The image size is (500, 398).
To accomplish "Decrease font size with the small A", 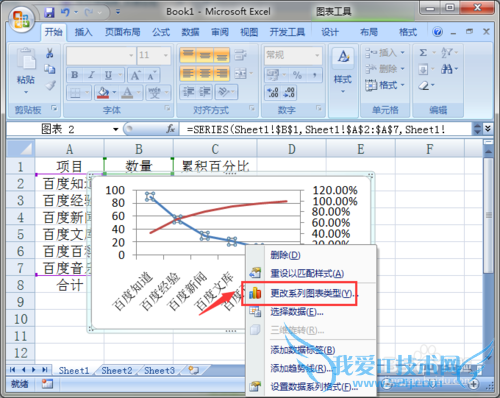I will [x=151, y=75].
